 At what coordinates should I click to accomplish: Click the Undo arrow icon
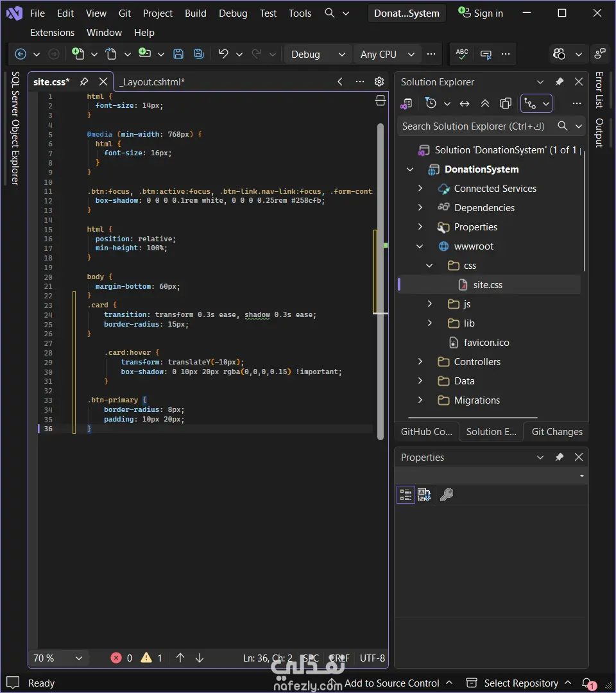(223, 55)
